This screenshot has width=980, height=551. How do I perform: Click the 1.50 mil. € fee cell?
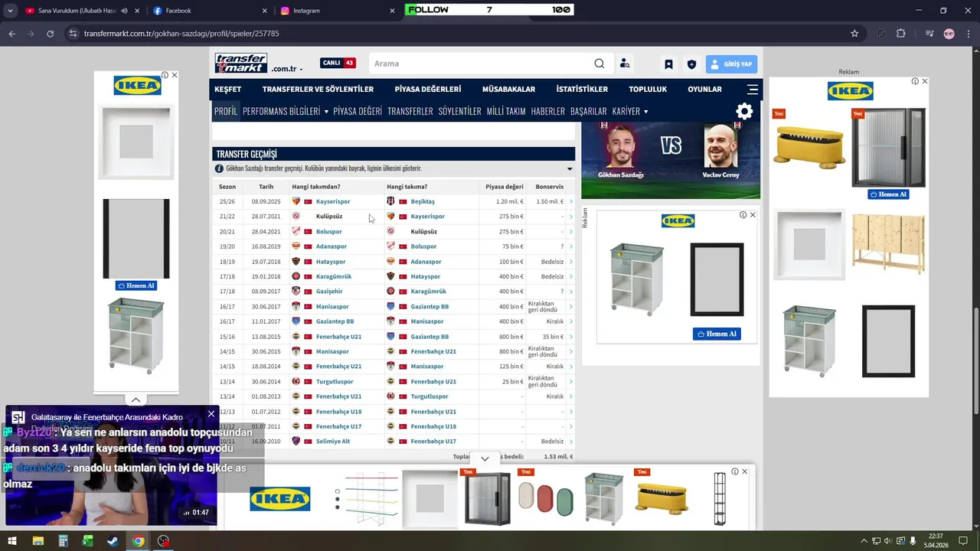[549, 201]
